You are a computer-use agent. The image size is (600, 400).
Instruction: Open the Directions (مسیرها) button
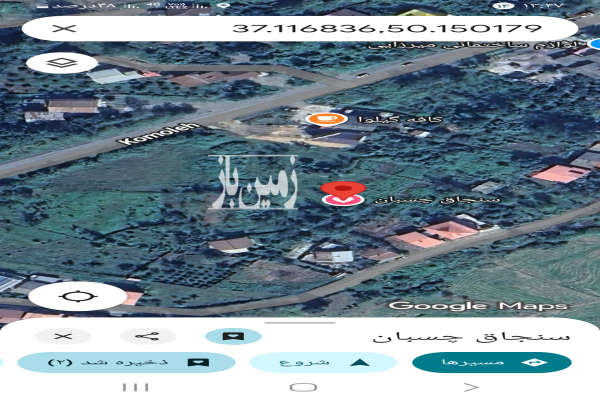click(x=491, y=362)
